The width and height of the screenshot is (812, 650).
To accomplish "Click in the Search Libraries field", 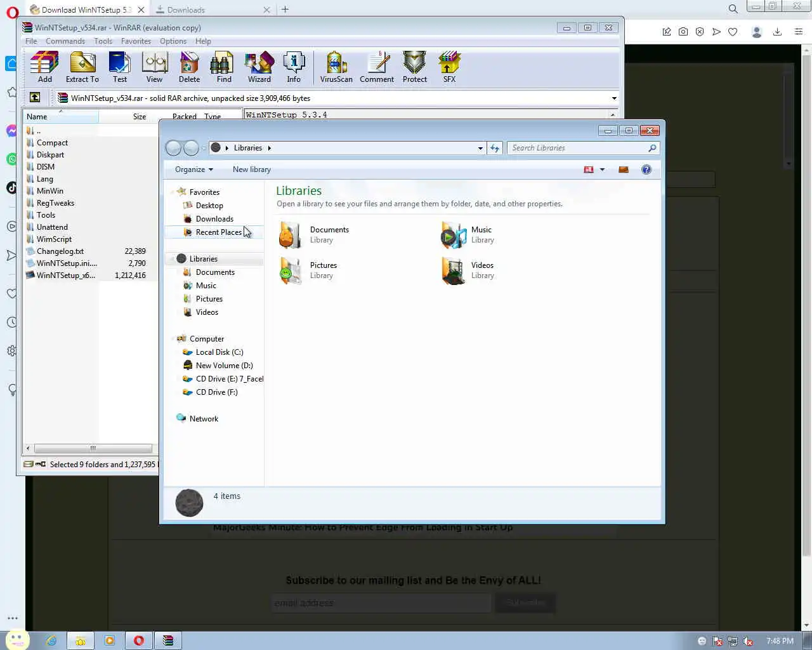I will pyautogui.click(x=583, y=148).
